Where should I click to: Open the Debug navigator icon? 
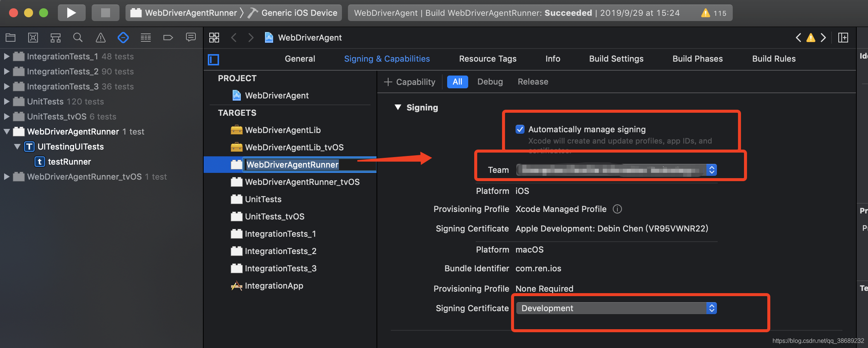[146, 38]
